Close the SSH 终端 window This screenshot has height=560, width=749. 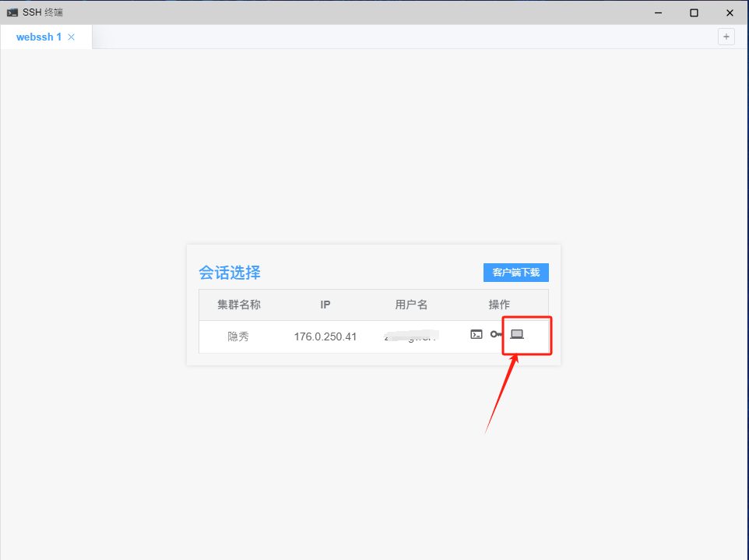click(730, 13)
